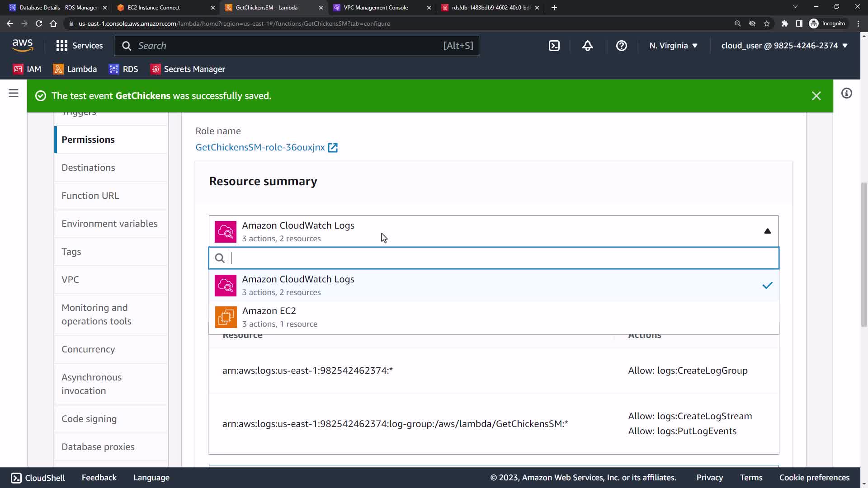
Task: Open the info panel icon at right
Action: tap(846, 94)
